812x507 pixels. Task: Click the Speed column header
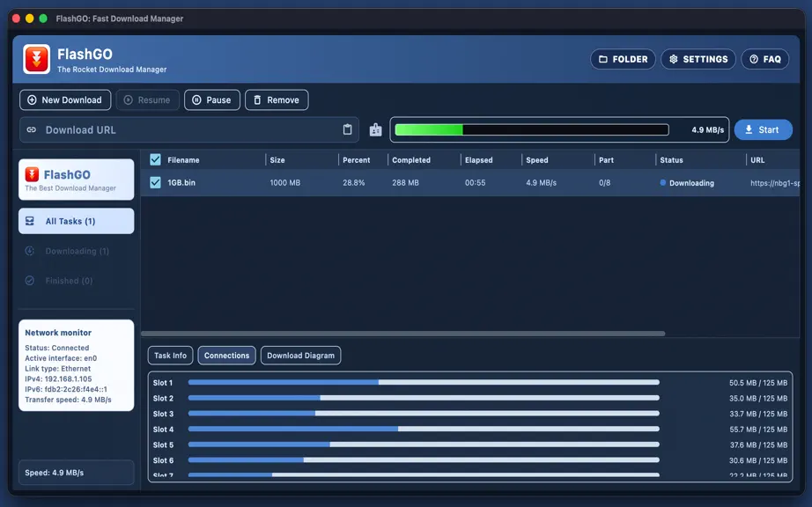pos(537,160)
